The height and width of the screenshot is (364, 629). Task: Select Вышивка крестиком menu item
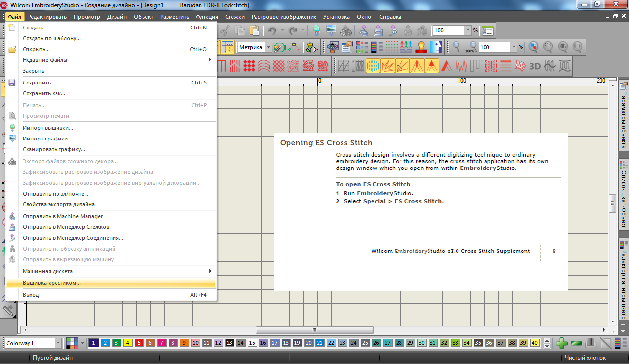[52, 283]
